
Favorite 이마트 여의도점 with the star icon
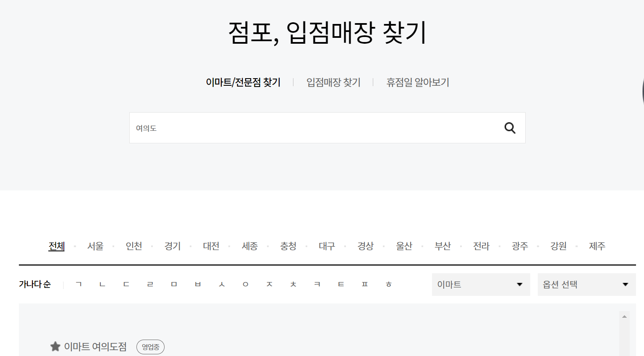tap(55, 347)
